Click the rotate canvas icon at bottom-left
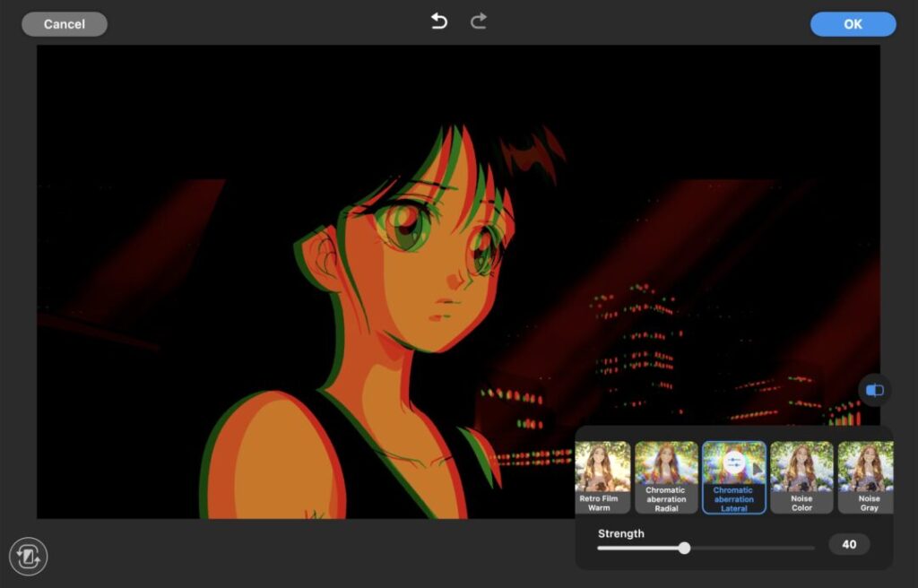The width and height of the screenshot is (918, 588). (x=29, y=557)
